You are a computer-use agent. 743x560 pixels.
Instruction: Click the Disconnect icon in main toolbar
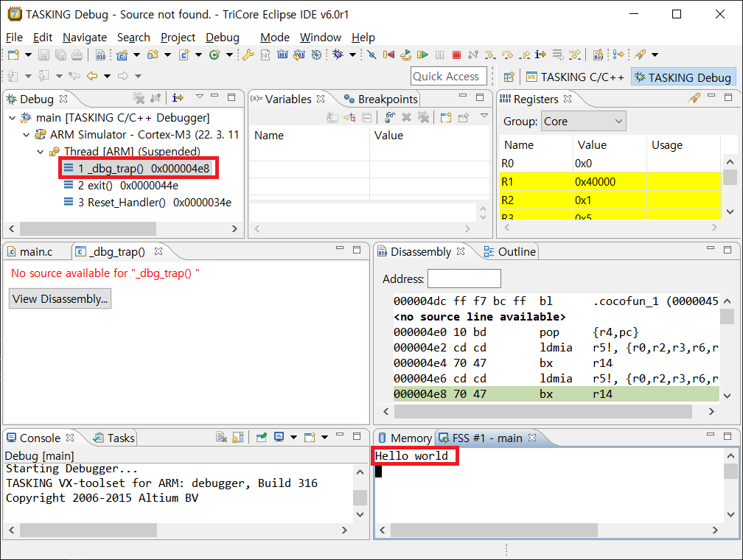(x=473, y=55)
